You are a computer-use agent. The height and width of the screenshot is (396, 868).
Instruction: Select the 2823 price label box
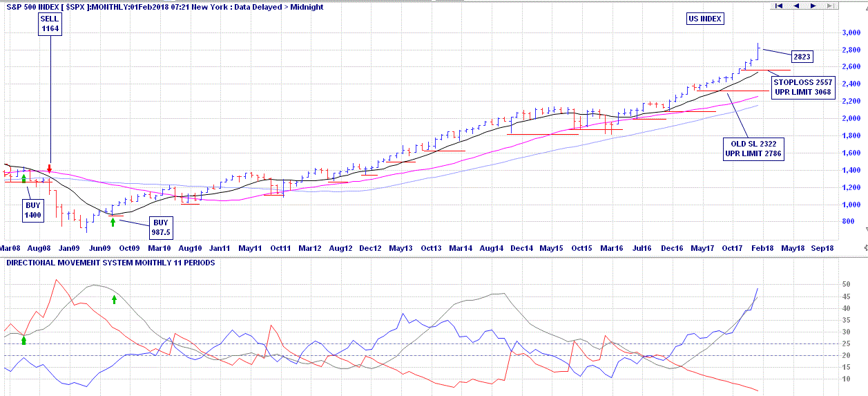802,57
